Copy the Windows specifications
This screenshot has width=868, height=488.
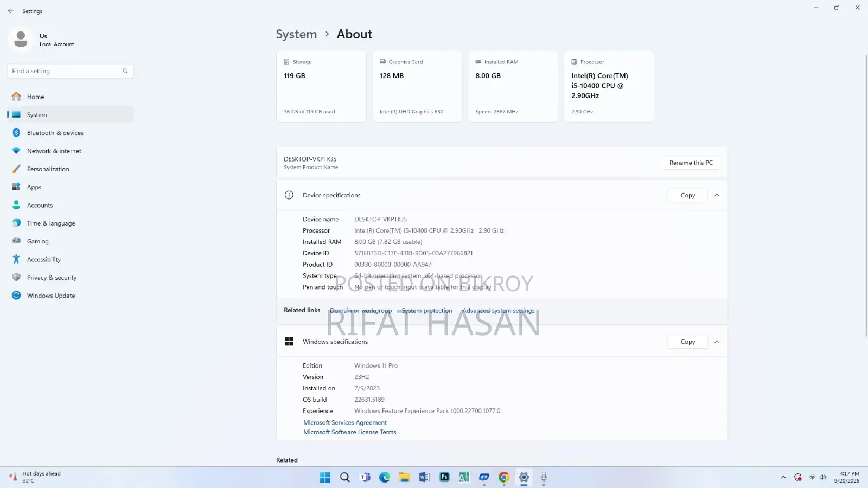click(x=688, y=342)
